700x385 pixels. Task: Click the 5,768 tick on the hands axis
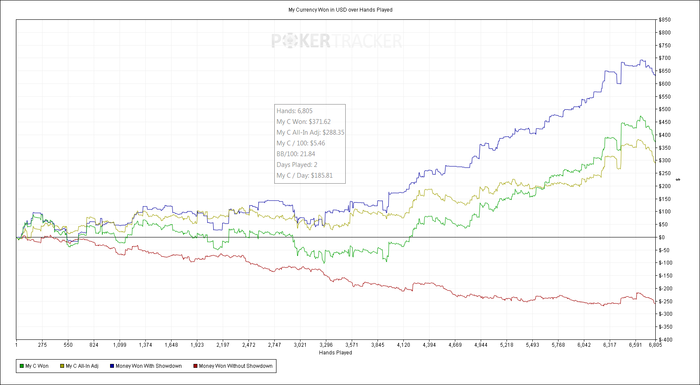(558, 345)
